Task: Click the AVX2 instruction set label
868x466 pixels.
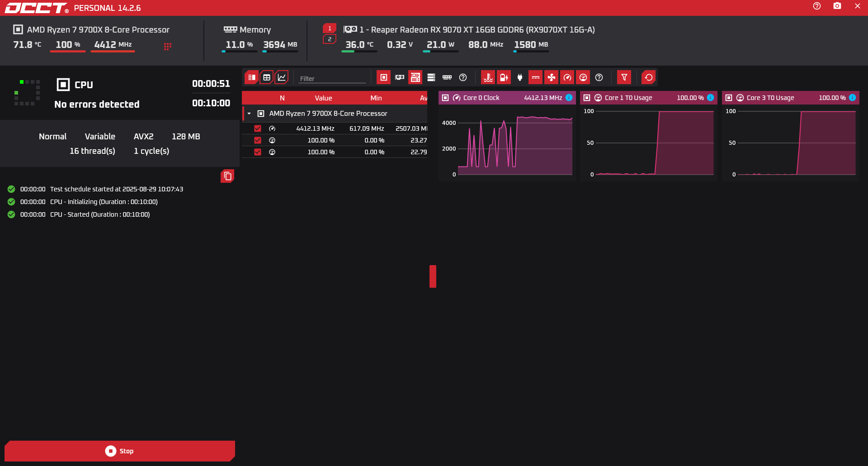Action: point(143,136)
